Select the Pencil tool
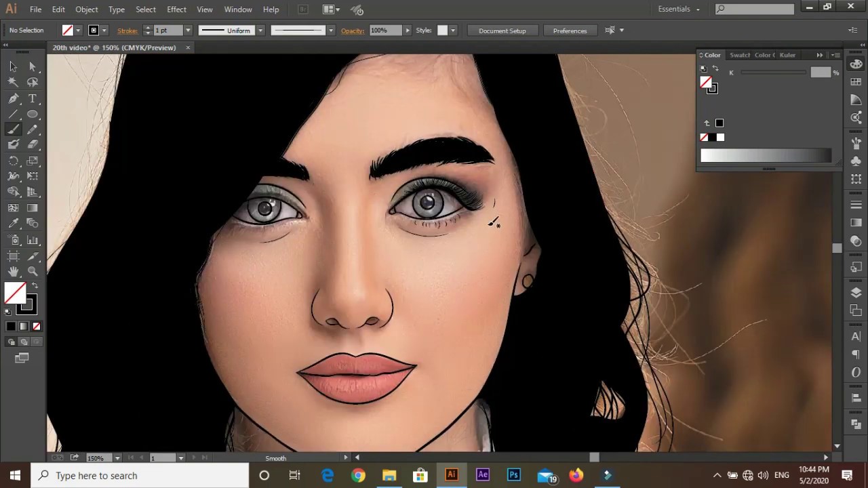 [33, 130]
